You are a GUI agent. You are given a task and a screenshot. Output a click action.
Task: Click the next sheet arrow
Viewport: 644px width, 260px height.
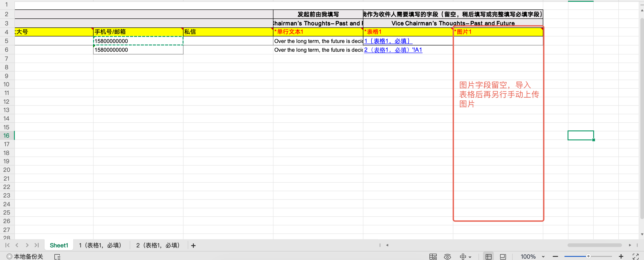(x=27, y=245)
